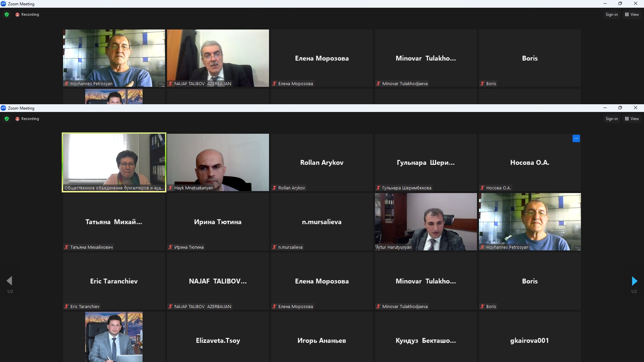The height and width of the screenshot is (362, 644).
Task: Click Sign in in the lower Zoom window
Action: pyautogui.click(x=611, y=119)
